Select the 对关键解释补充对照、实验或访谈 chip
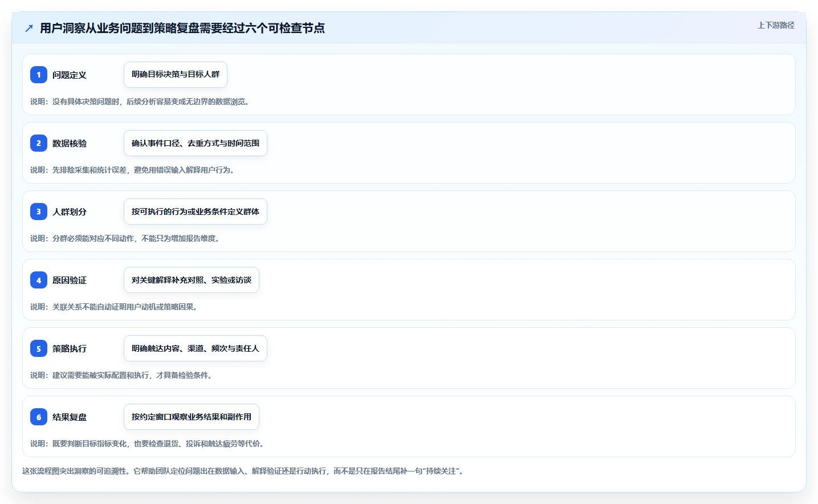Viewport: 818px width, 504px height. click(x=192, y=280)
